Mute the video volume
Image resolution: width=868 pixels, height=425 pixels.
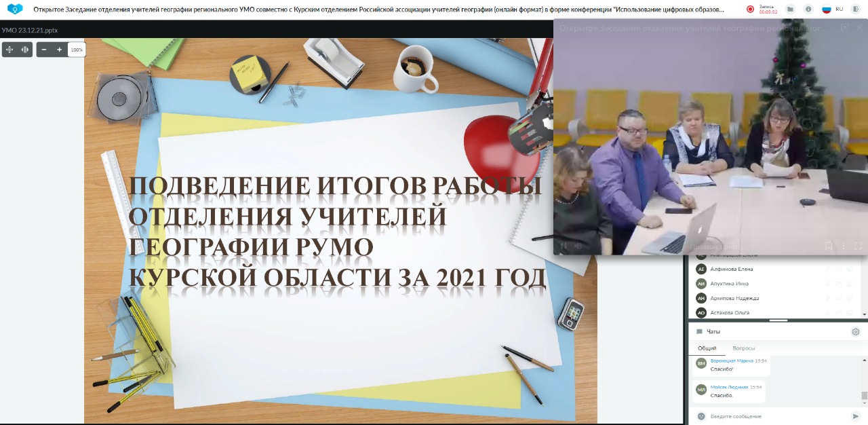[x=578, y=246]
